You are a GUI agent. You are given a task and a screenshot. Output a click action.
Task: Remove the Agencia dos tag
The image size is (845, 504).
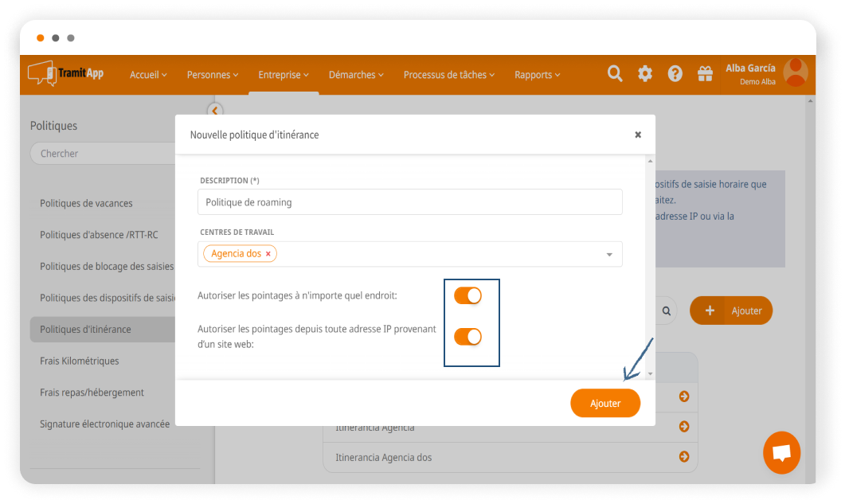coord(268,254)
